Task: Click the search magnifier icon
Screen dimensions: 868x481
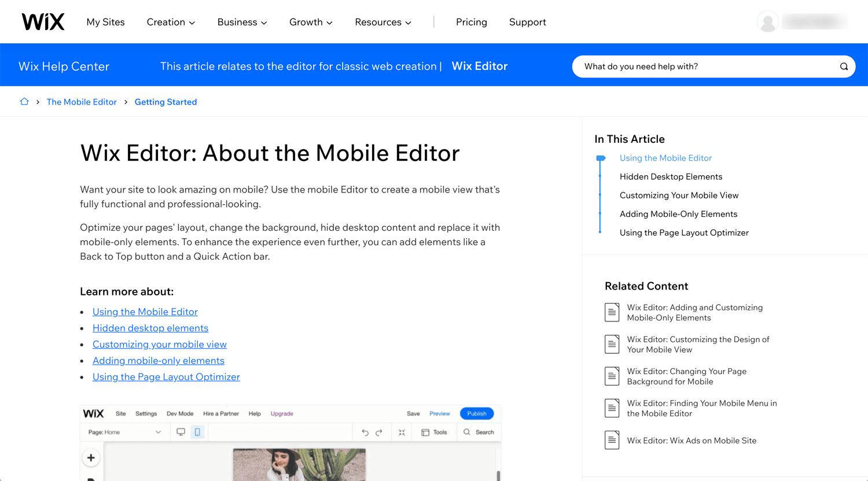Action: click(844, 66)
